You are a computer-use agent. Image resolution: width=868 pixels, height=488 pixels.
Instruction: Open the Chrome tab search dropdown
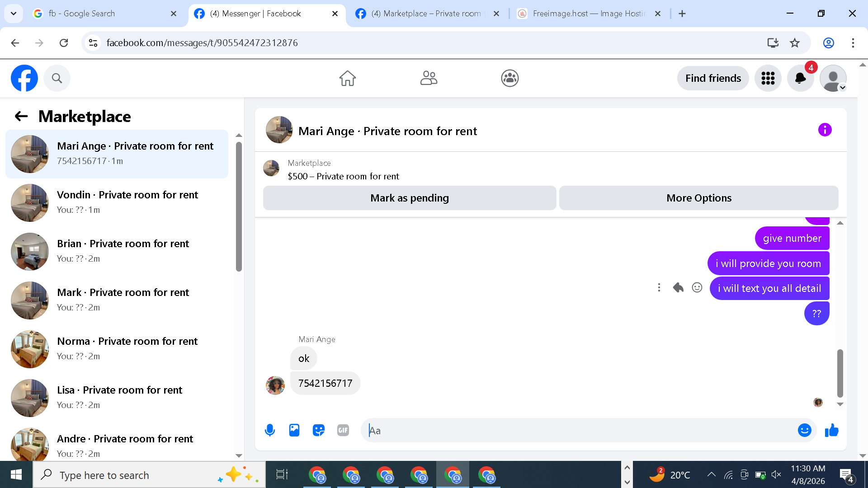[14, 14]
